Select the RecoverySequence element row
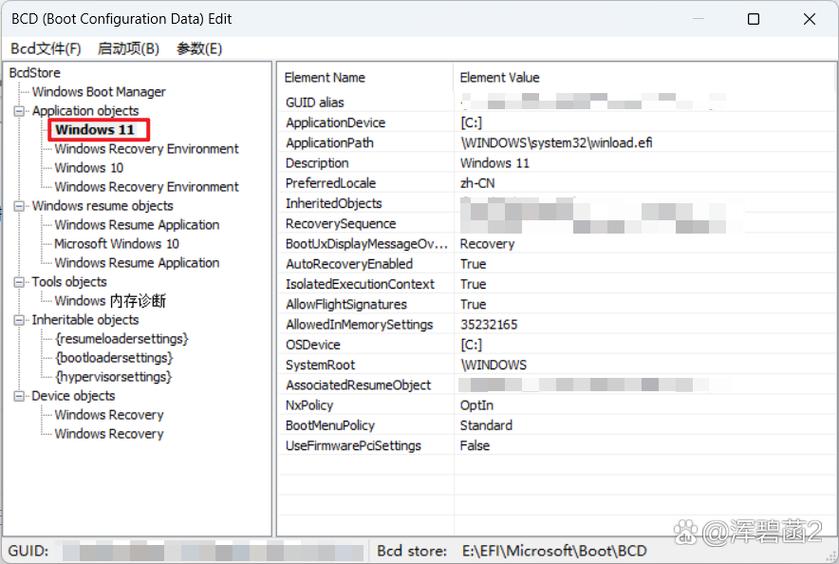The height and width of the screenshot is (564, 839). click(x=556, y=224)
